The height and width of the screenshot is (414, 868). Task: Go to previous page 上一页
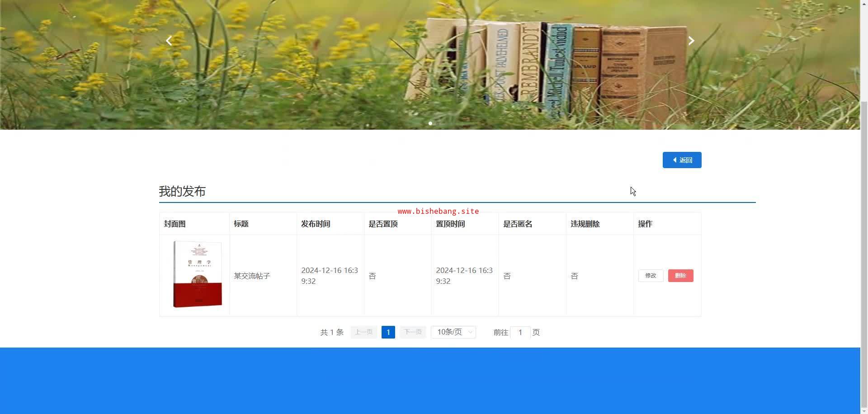click(363, 332)
